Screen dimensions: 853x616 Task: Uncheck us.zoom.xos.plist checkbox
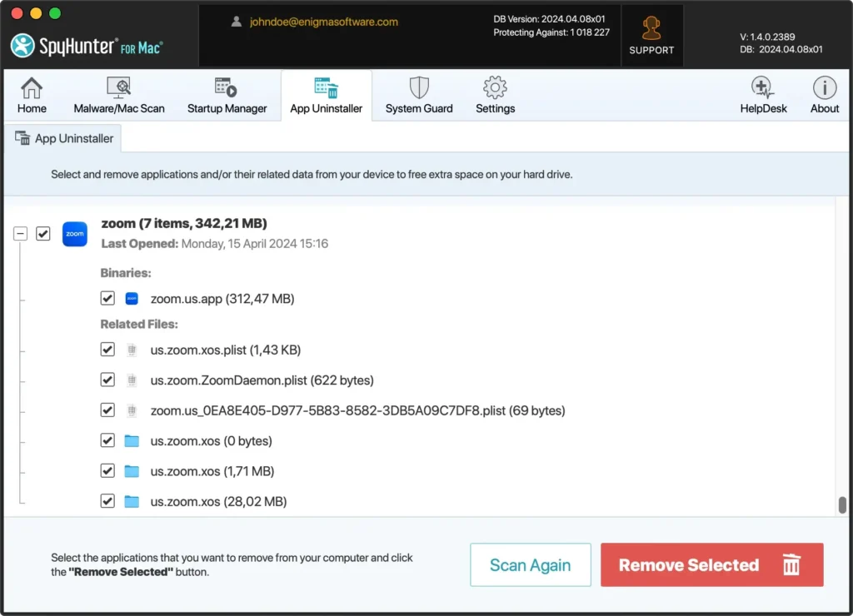pos(107,350)
